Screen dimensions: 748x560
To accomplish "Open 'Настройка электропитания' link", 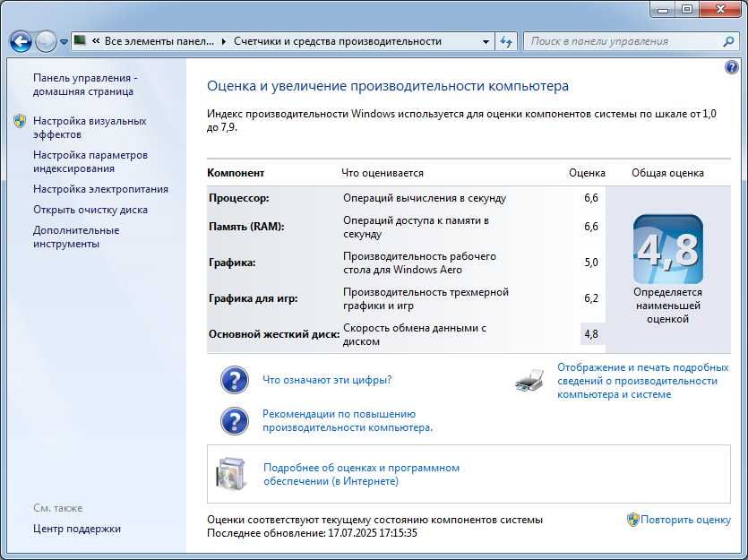I will pyautogui.click(x=100, y=189).
